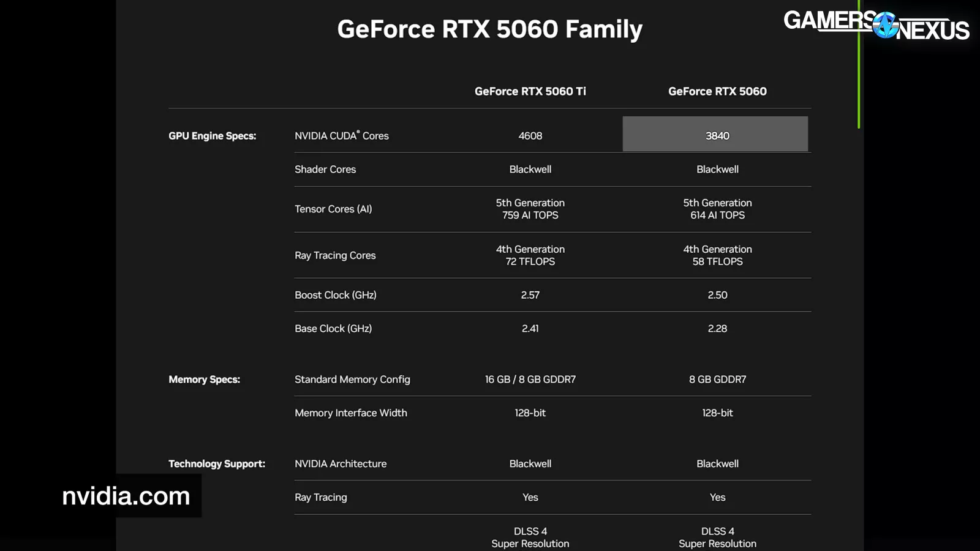Click the 759 AI TOPS value
This screenshot has height=551, width=980.
[x=530, y=216]
